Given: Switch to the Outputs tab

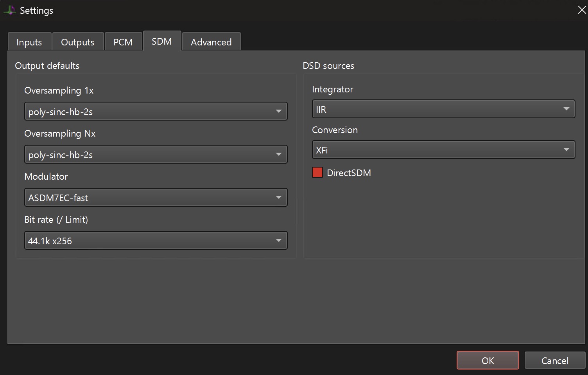Looking at the screenshot, I should 78,41.
